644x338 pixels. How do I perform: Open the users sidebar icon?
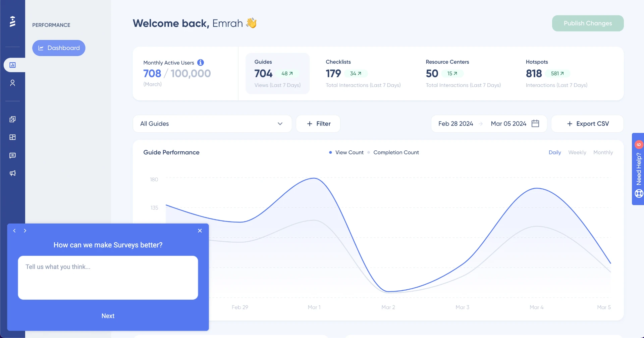13,83
